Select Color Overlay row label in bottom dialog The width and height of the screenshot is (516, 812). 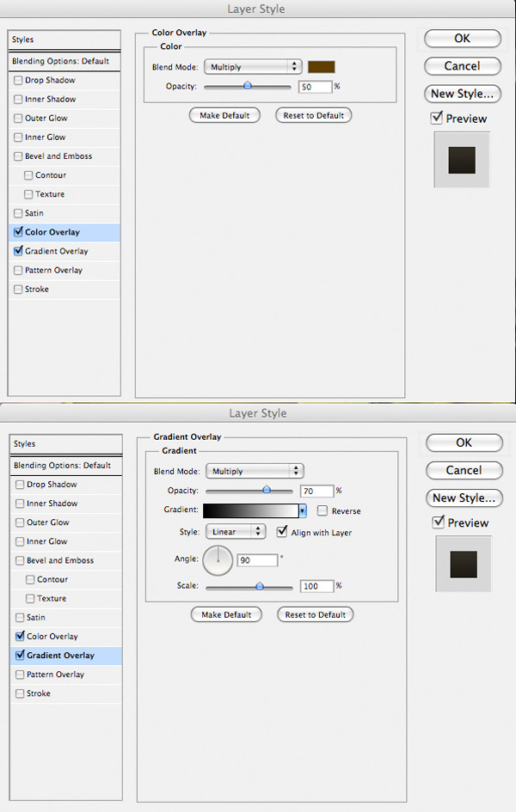[x=52, y=637]
